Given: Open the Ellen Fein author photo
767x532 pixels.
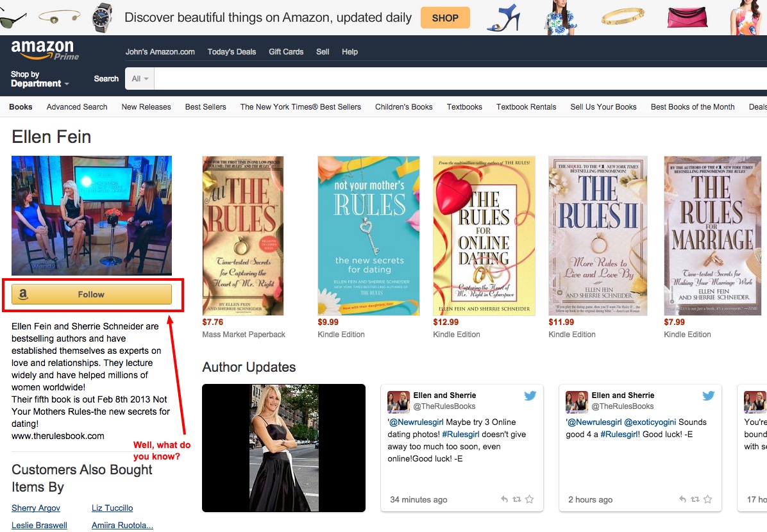Looking at the screenshot, I should point(92,215).
